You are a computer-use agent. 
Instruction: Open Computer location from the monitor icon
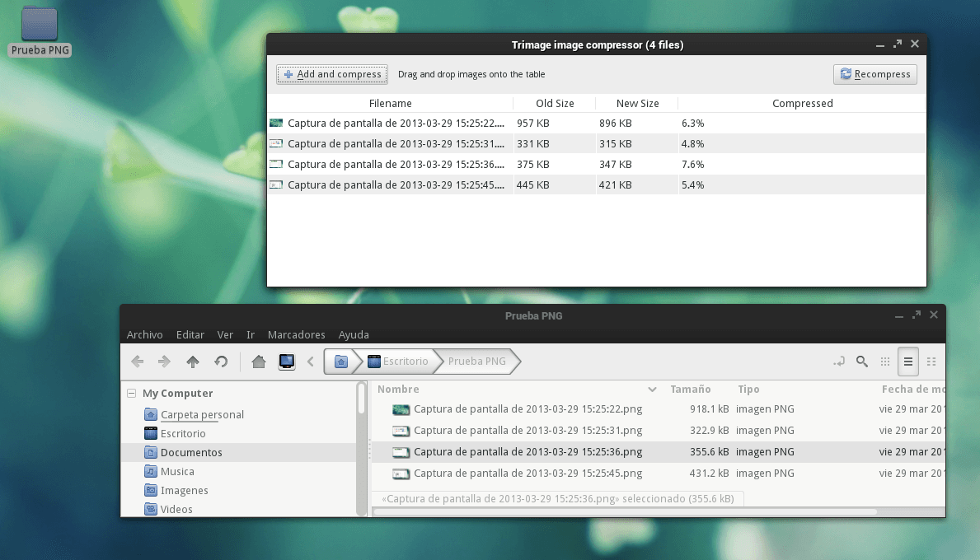coord(285,361)
